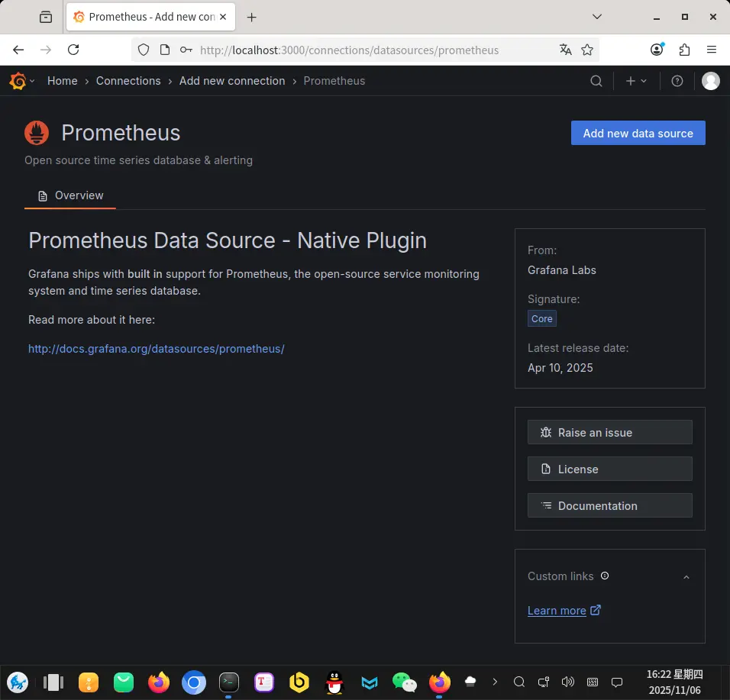Viewport: 730px width, 700px height.
Task: Open the Firefox extensions puzzle icon
Action: click(x=684, y=50)
